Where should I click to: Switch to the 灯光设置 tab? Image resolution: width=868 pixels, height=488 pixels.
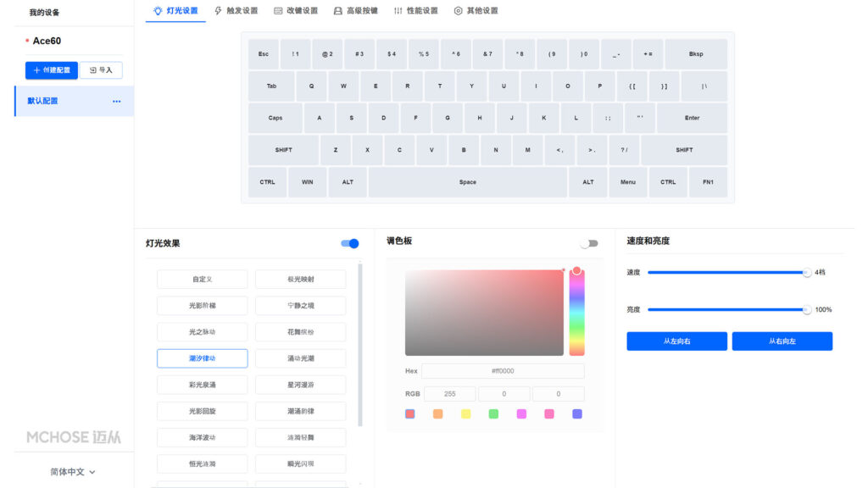point(175,11)
